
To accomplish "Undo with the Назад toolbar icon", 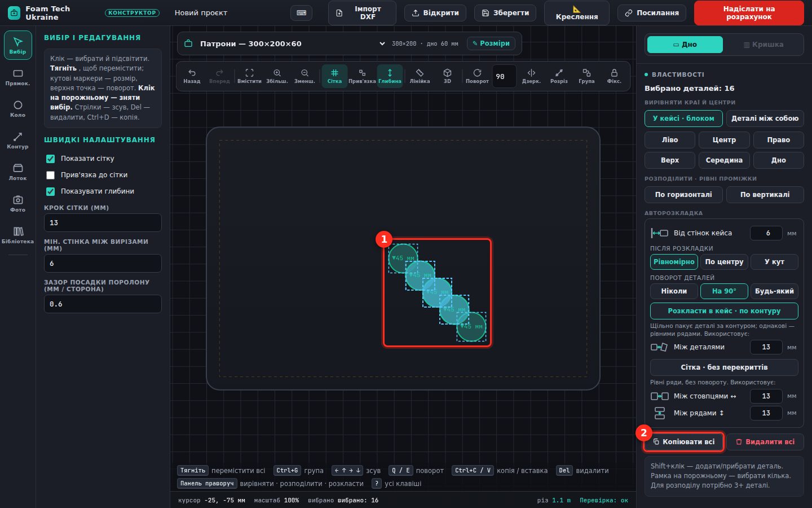I will [x=192, y=76].
